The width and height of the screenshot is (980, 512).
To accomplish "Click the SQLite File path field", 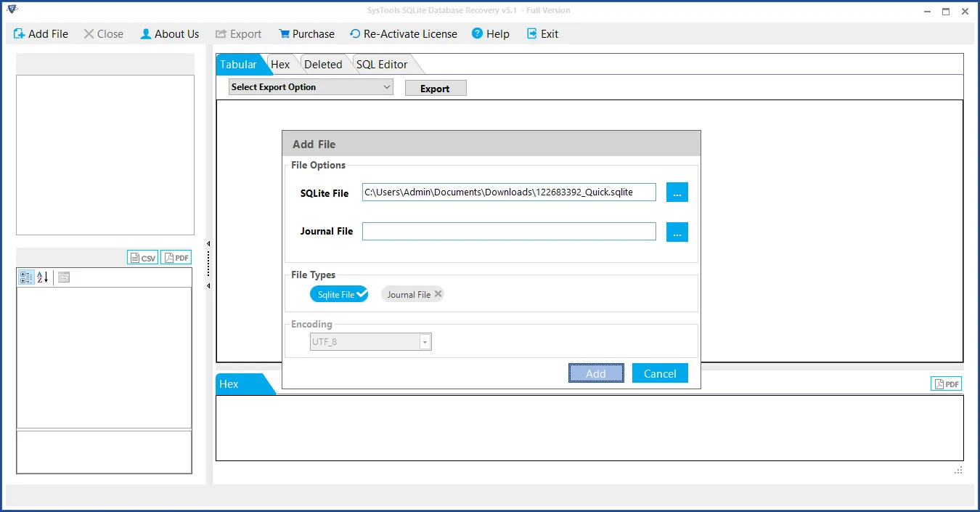I will [509, 192].
